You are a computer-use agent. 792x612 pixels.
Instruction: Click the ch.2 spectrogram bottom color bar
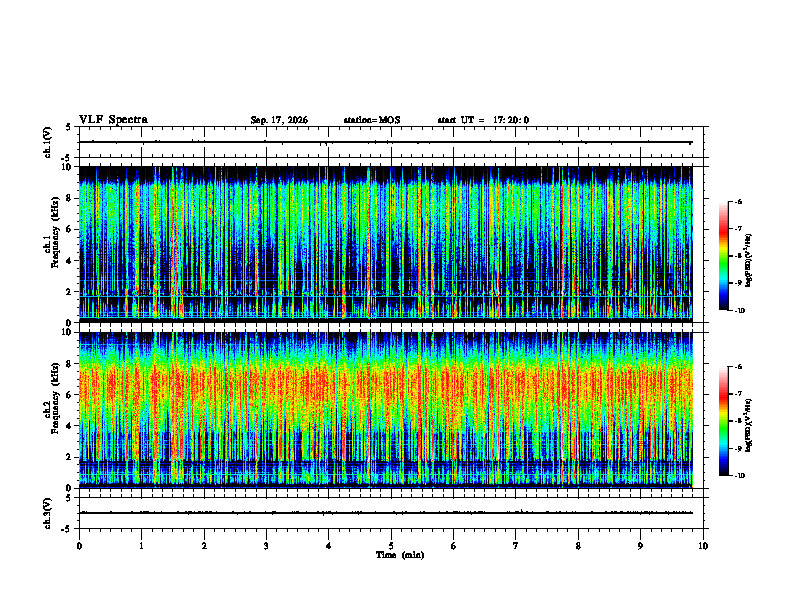pos(724,421)
